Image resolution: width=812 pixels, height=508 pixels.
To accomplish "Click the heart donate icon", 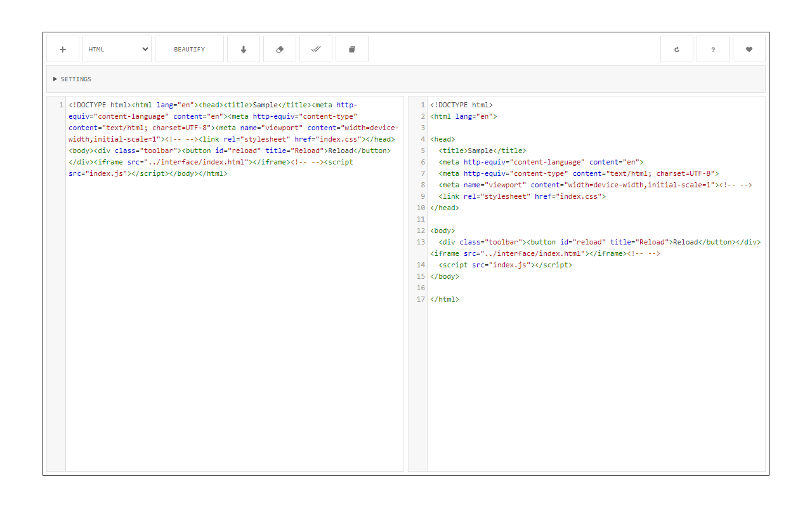I will point(749,49).
